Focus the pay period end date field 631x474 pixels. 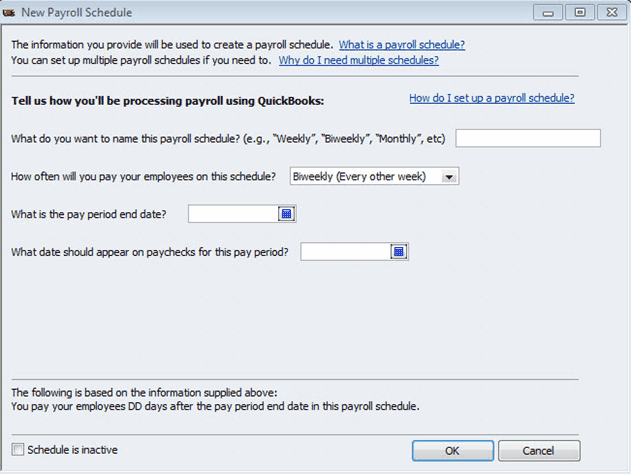click(x=233, y=214)
